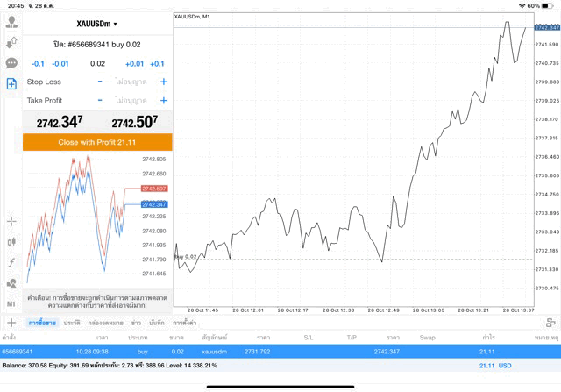The width and height of the screenshot is (561, 392).
Task: Increase the Stop Loss with plus
Action: point(163,82)
